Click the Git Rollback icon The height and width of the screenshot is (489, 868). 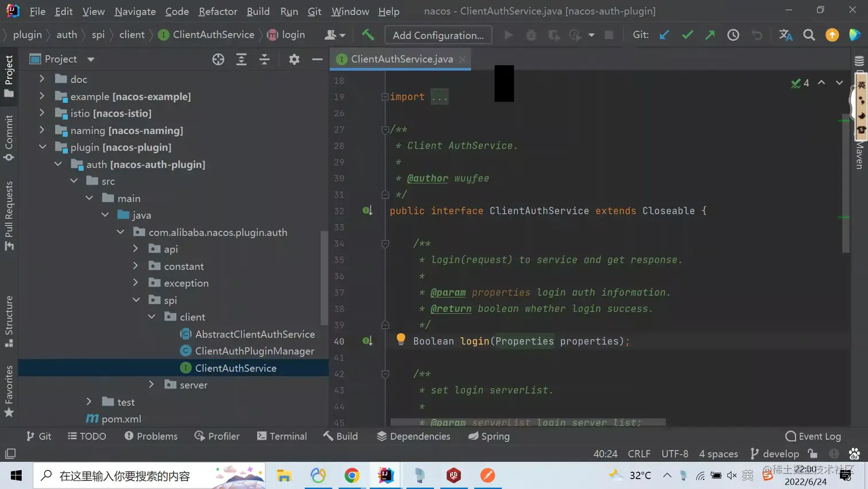[x=757, y=35]
